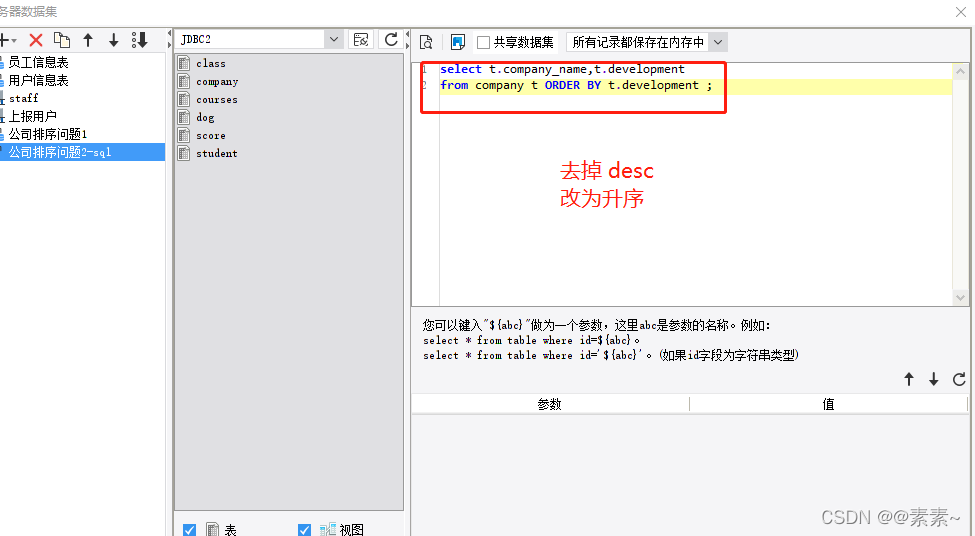The image size is (975, 536).
Task: Select the courses table
Action: tap(216, 99)
